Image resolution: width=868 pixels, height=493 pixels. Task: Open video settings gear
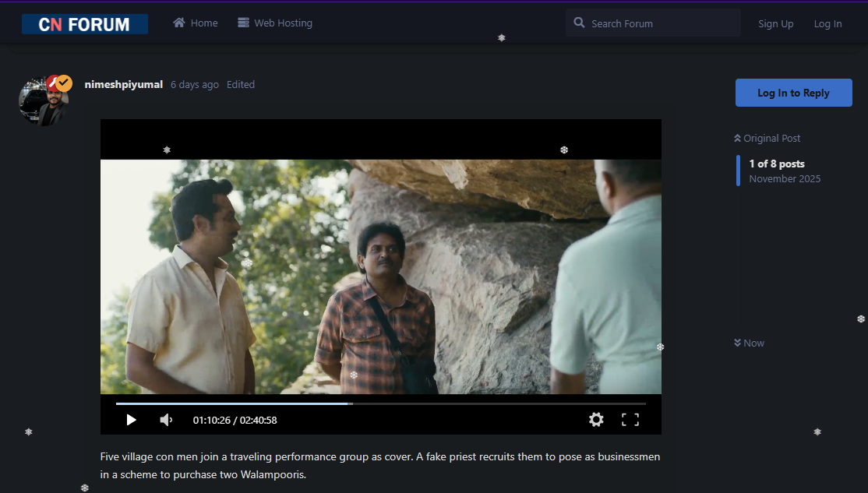(596, 420)
